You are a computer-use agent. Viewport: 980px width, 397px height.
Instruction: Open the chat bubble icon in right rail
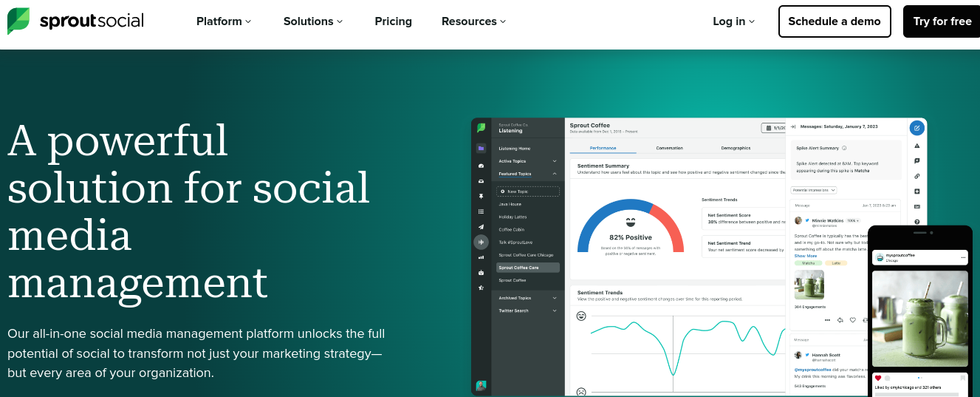(916, 160)
